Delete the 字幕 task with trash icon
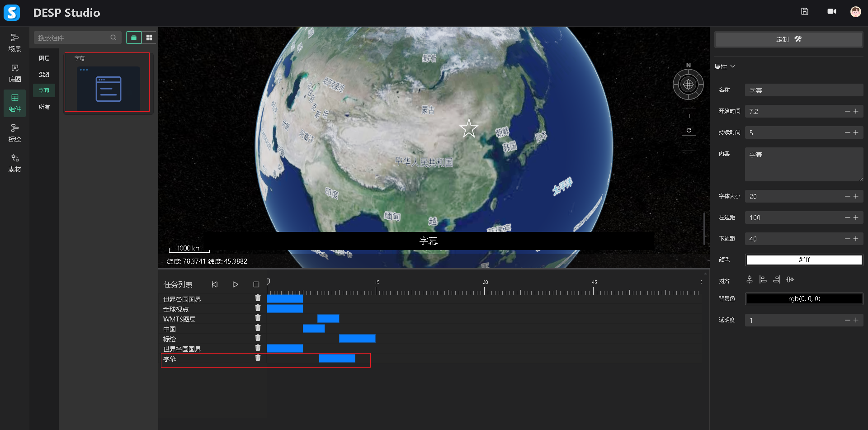The image size is (868, 430). coord(258,358)
